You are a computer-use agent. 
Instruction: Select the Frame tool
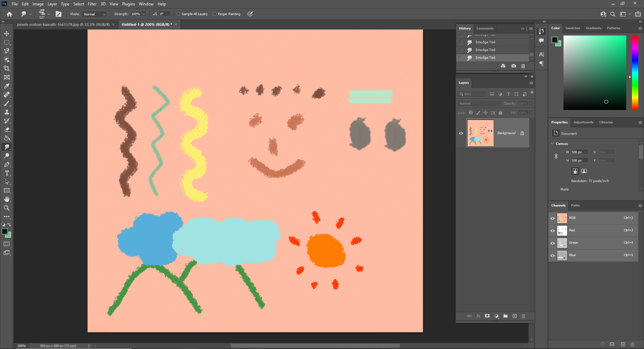(7, 77)
